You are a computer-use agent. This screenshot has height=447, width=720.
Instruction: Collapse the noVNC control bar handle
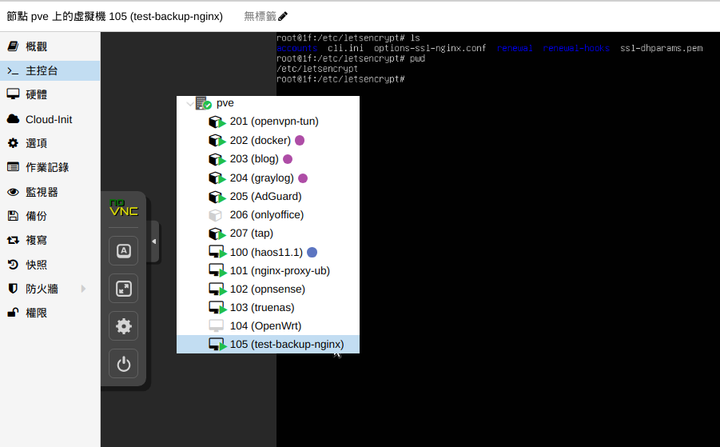(154, 241)
